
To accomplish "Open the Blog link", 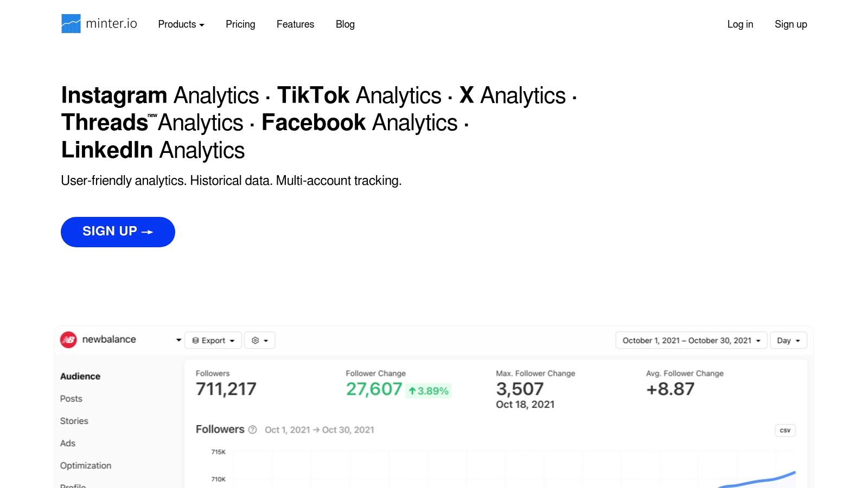I will (345, 24).
